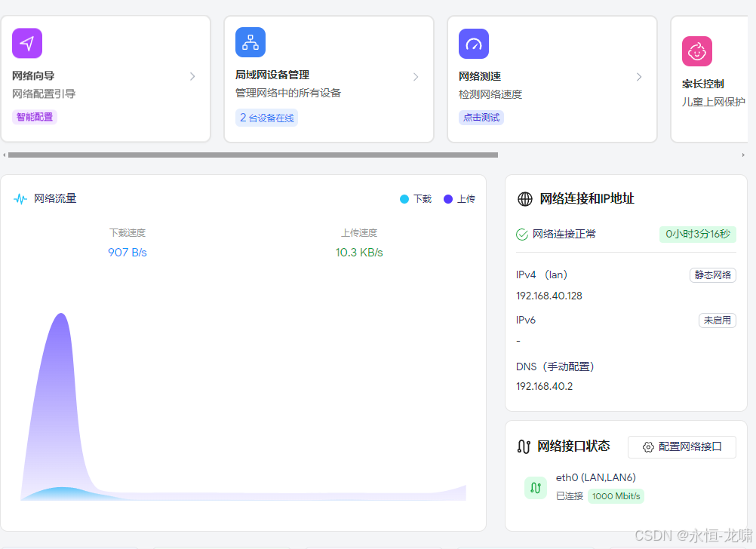The image size is (756, 549).
Task: Click the 管理网络中的所有设备 description
Action: tap(288, 93)
